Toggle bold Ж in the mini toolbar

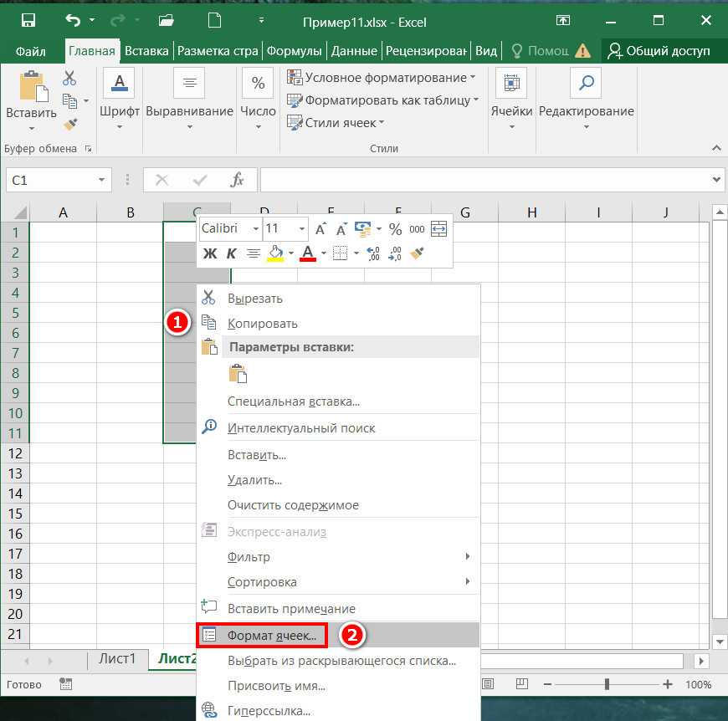[x=210, y=253]
